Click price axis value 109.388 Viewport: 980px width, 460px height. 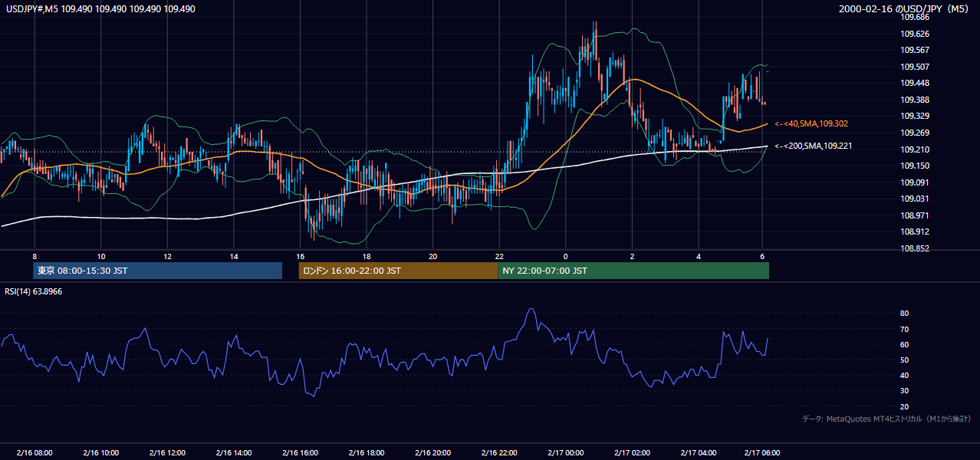click(x=915, y=100)
